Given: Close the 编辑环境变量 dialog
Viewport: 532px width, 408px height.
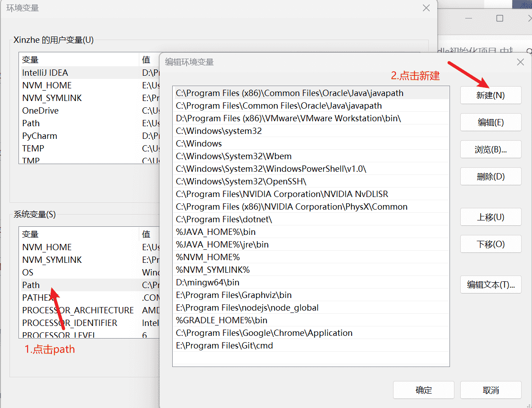Looking at the screenshot, I should click(x=520, y=62).
